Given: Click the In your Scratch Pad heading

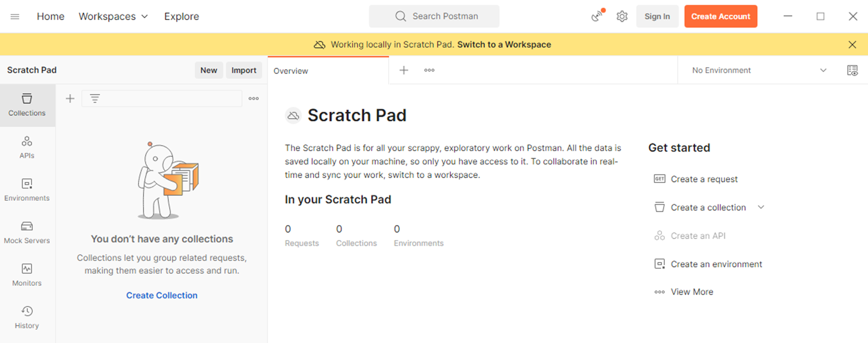Looking at the screenshot, I should (x=338, y=199).
